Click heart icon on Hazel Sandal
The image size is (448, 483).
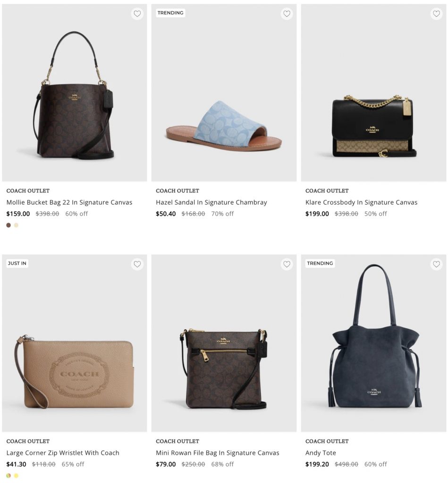click(x=287, y=14)
